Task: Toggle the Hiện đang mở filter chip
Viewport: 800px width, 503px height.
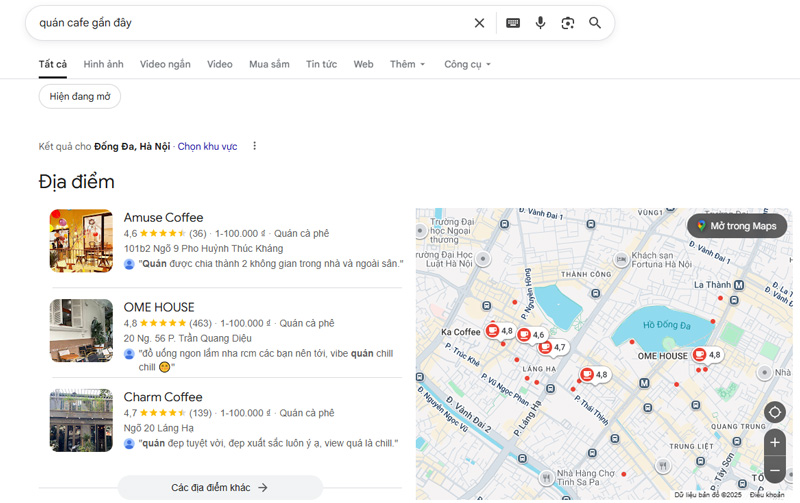Action: point(80,96)
